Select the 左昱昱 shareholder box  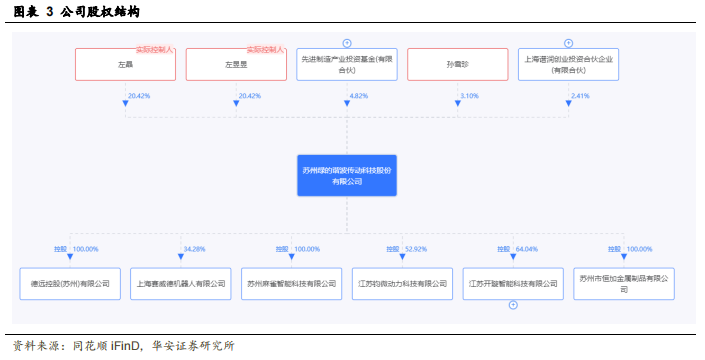pos(236,65)
